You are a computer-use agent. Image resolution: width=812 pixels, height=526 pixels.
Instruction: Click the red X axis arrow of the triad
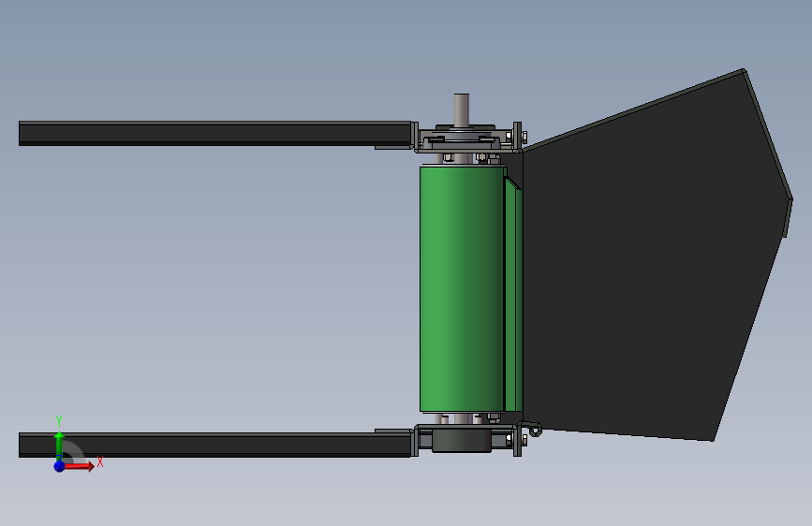[x=79, y=466]
